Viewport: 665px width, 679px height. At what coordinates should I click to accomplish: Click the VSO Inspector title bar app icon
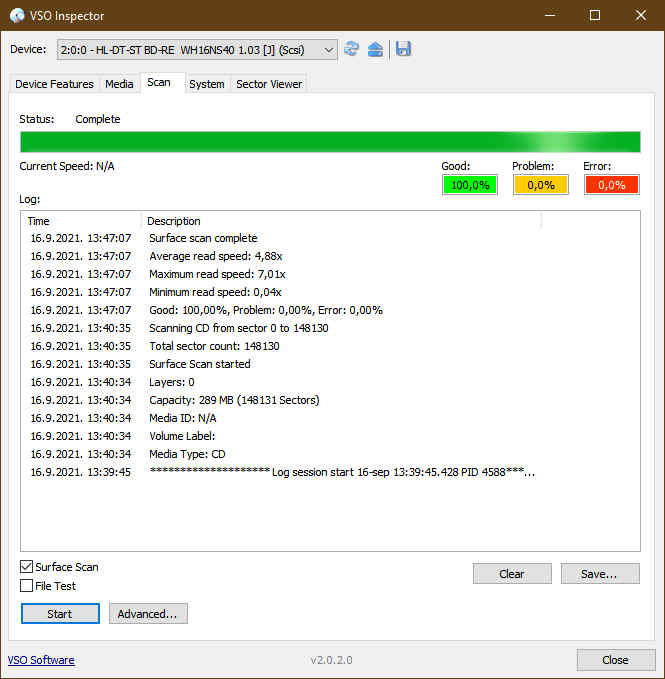17,16
